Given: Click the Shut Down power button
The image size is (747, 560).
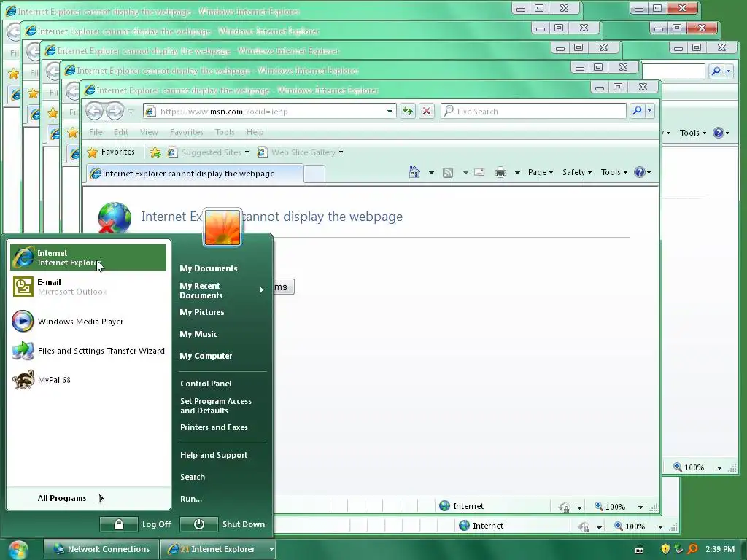Looking at the screenshot, I should 198,524.
